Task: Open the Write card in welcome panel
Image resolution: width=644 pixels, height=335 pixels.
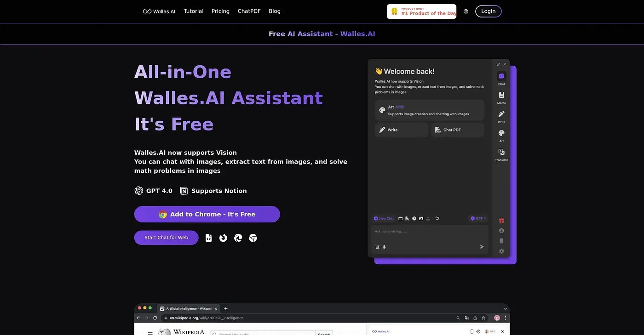Action: (401, 130)
